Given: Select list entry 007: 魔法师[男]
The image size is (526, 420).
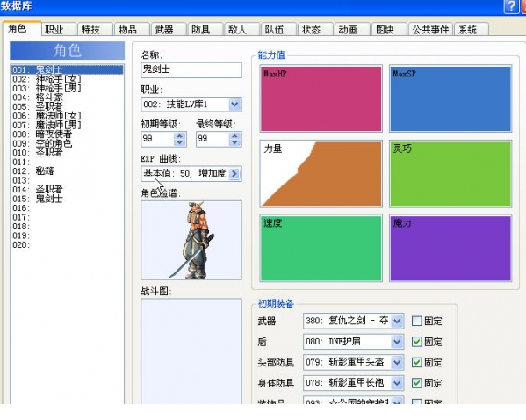Looking at the screenshot, I should 67,126.
